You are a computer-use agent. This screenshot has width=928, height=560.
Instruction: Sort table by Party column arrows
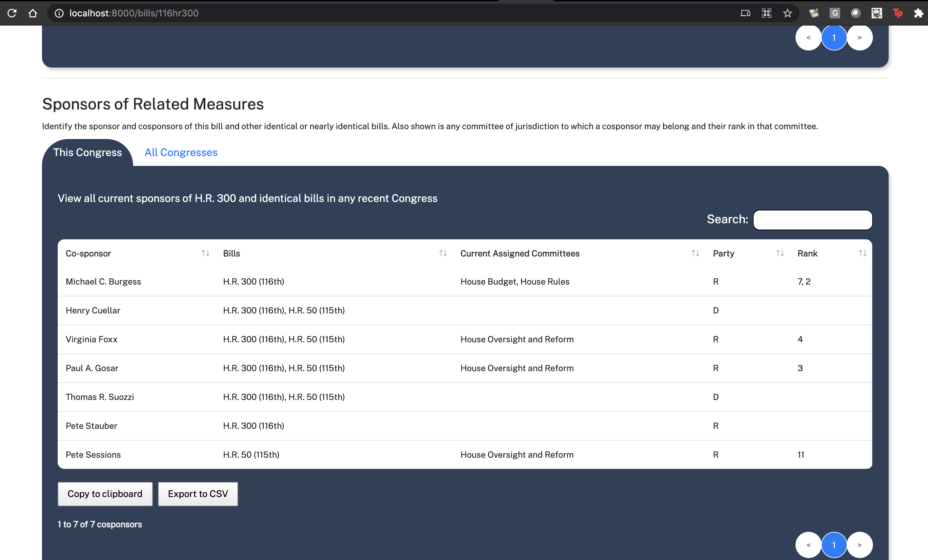coord(780,253)
